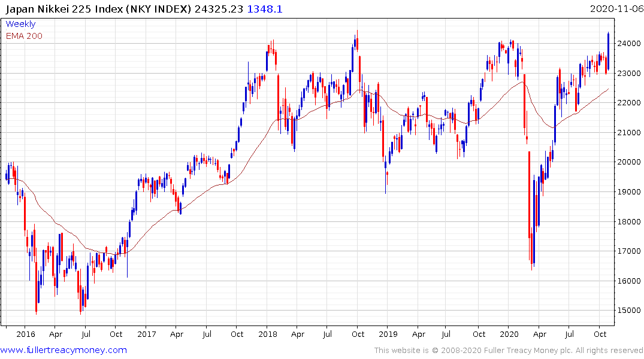The height and width of the screenshot is (359, 644).
Task: Click the chart title 'Japan Nikkei 225 Index (NKY INDEX)'
Action: (x=99, y=9)
